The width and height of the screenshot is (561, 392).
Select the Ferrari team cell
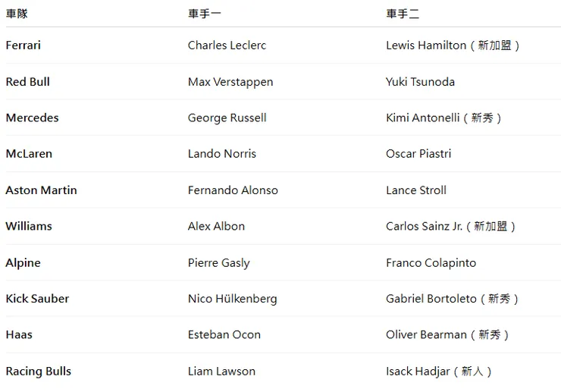coord(24,45)
